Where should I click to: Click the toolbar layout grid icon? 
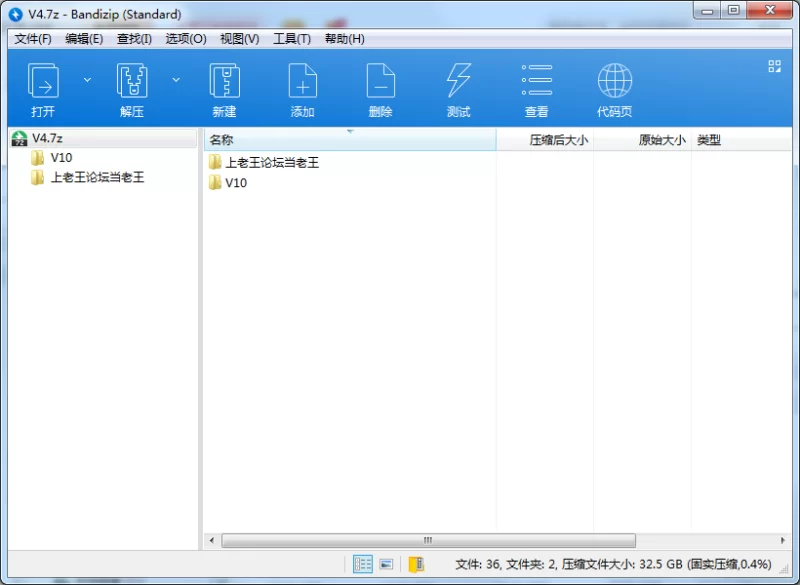coord(774,66)
